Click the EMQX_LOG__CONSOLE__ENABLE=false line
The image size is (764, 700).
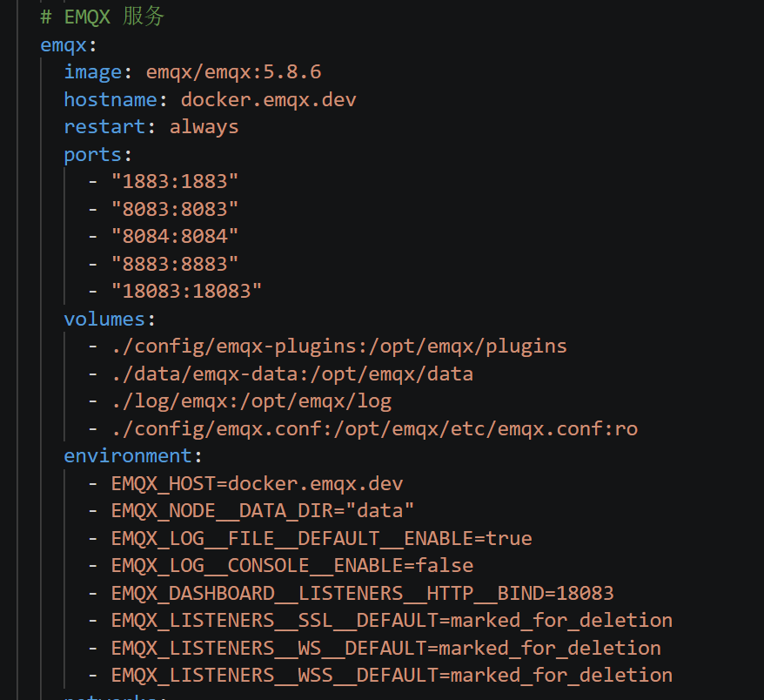[x=292, y=566]
